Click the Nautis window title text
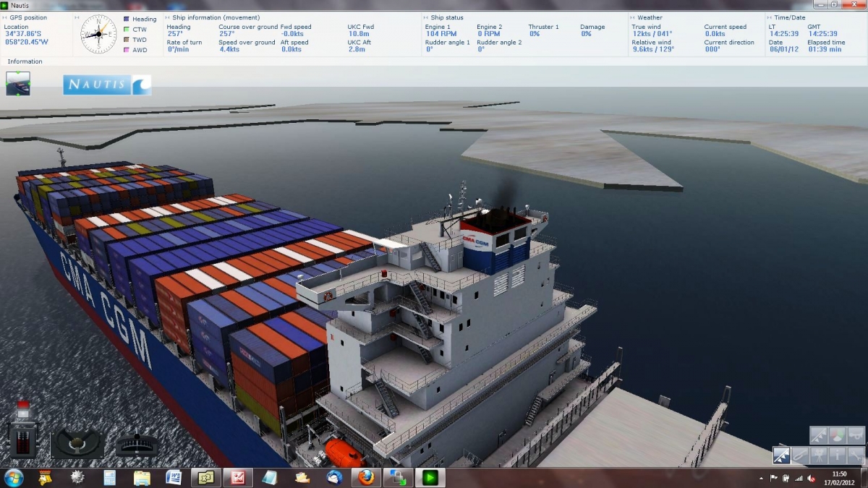Viewport: 868px width, 488px height. [x=20, y=5]
